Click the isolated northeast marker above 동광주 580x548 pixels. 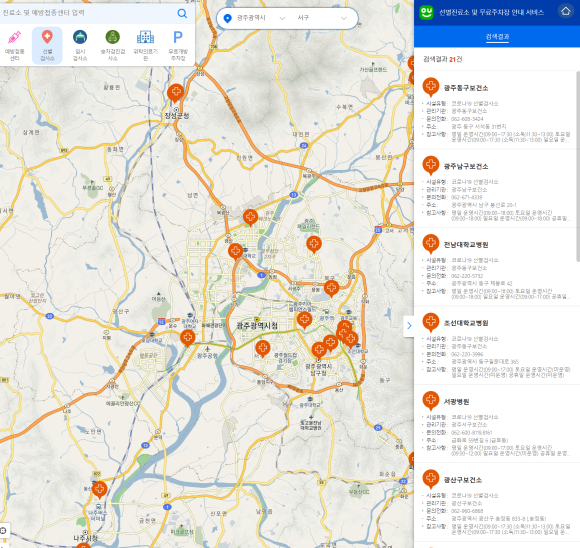[314, 244]
